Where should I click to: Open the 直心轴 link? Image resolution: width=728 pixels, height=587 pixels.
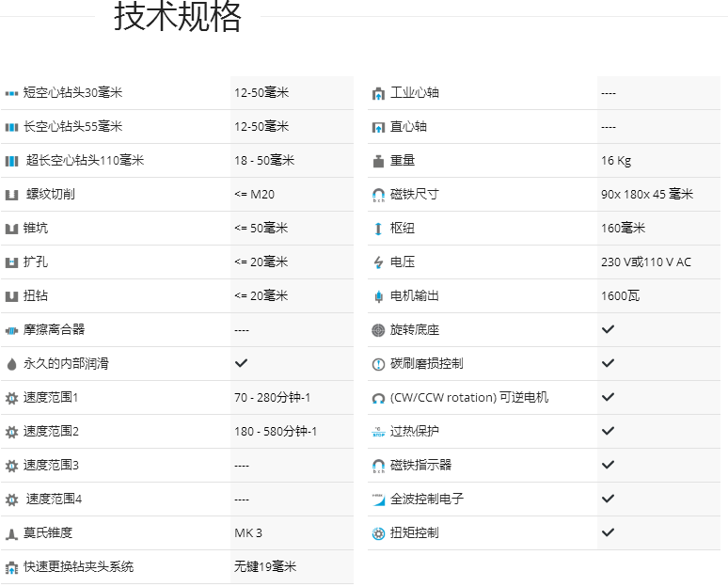tap(408, 127)
